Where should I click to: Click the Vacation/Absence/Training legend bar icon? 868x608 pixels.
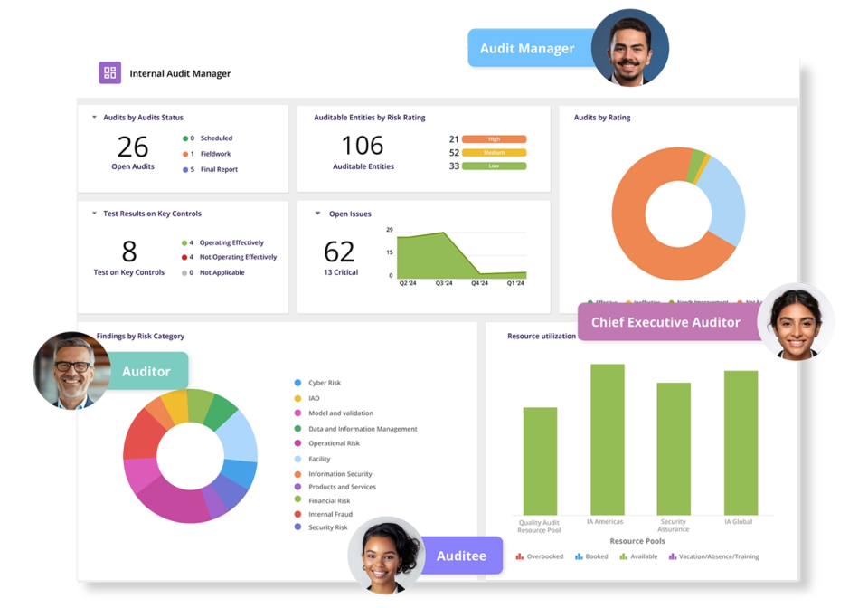pyautogui.click(x=672, y=556)
